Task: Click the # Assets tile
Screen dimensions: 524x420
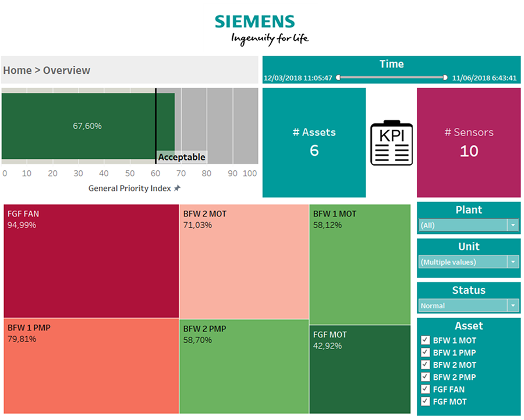Action: point(314,143)
